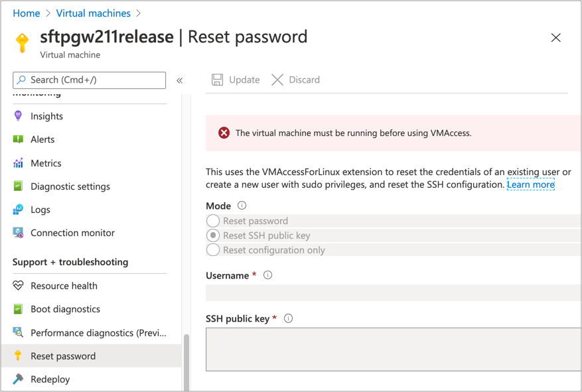Select the Reset configuration only radio button
The width and height of the screenshot is (582, 392).
coord(213,249)
